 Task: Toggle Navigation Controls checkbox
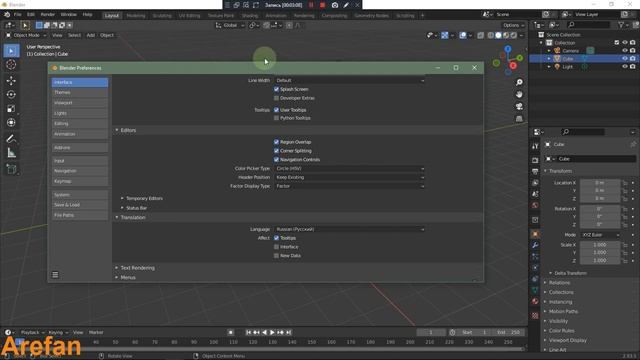click(276, 160)
